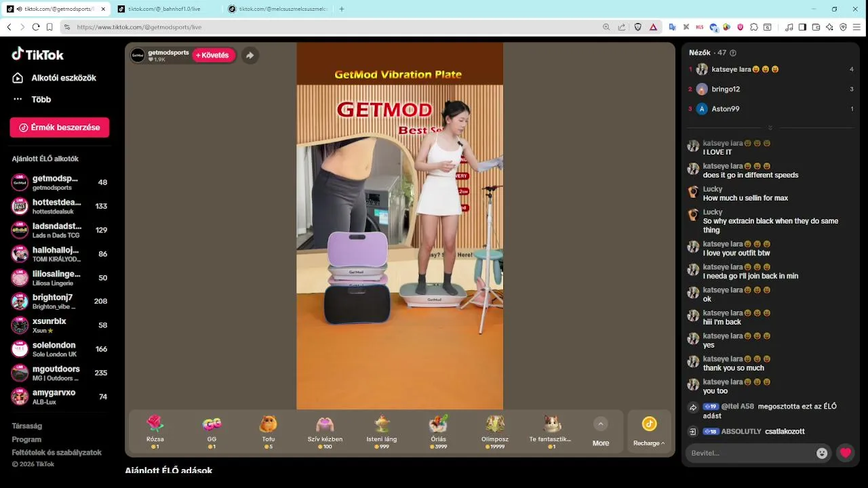The height and width of the screenshot is (488, 868).
Task: Send the Isteni láng gift
Action: pyautogui.click(x=381, y=432)
